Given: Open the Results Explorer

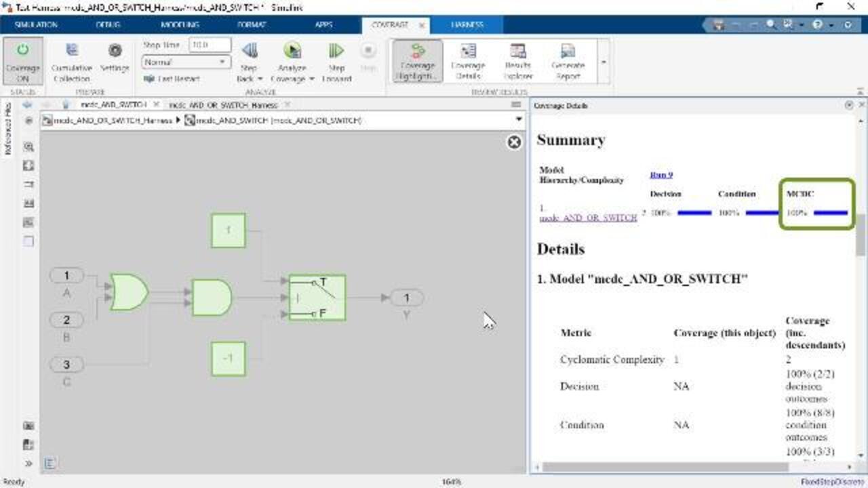Looking at the screenshot, I should (x=517, y=52).
